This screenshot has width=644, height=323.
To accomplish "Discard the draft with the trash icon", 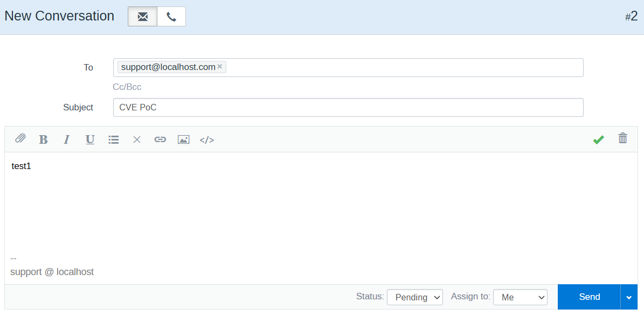I will pyautogui.click(x=622, y=138).
